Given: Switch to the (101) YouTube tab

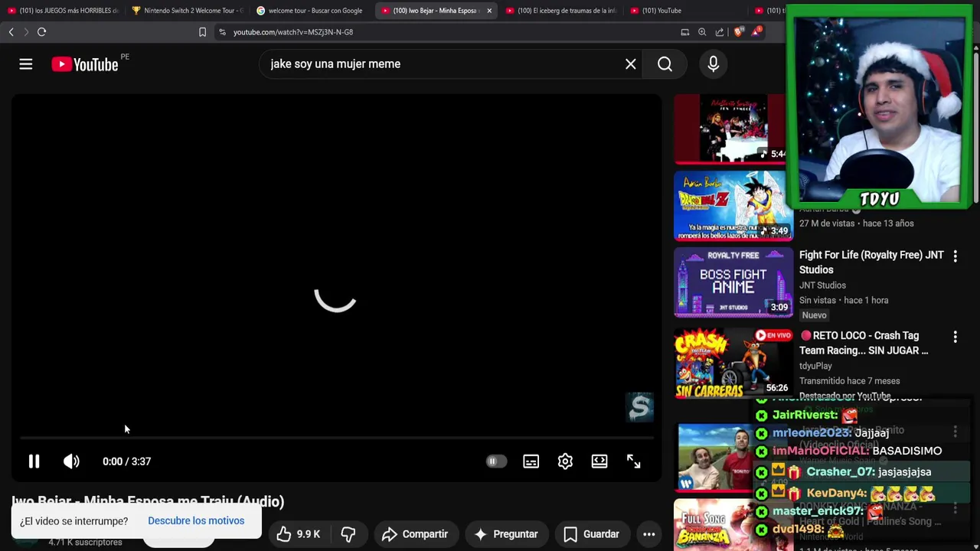Looking at the screenshot, I should [x=685, y=11].
